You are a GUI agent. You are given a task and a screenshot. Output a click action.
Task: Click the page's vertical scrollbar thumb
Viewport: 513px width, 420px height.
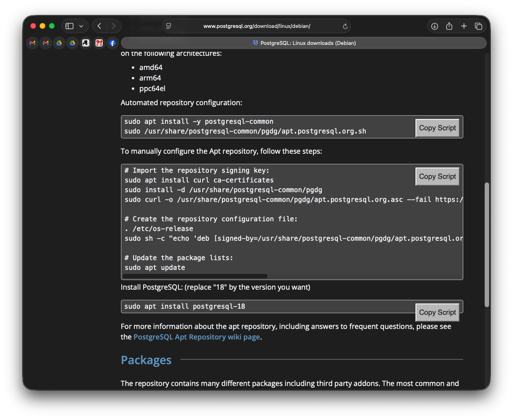(487, 244)
